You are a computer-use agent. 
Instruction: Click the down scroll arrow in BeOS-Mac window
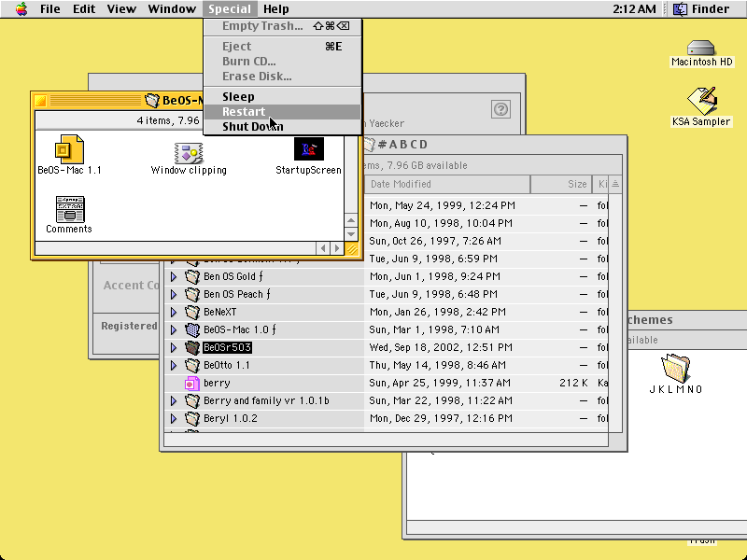tap(351, 234)
